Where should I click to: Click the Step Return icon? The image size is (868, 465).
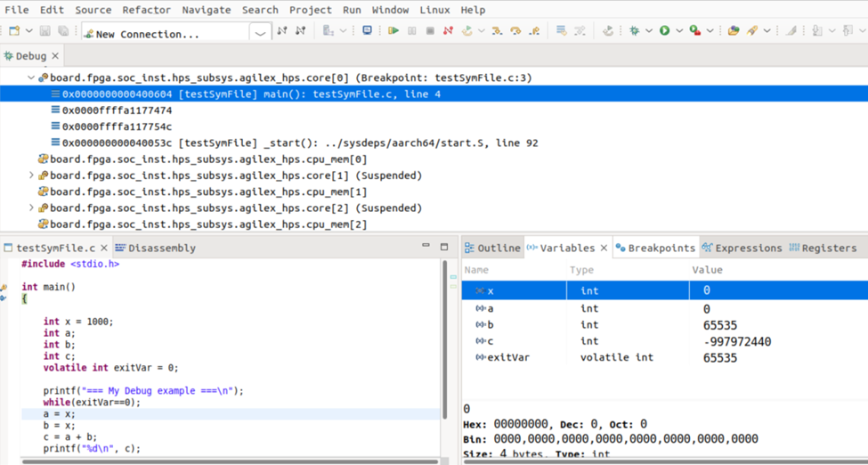534,31
